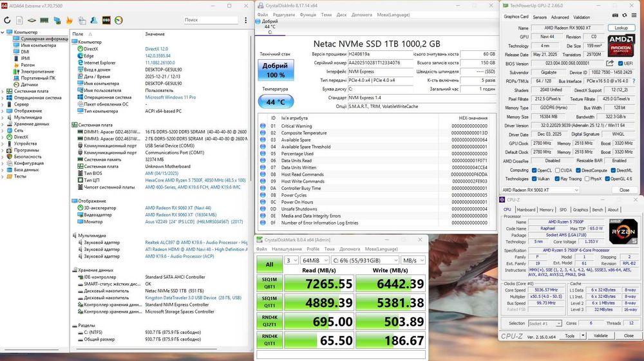The image size is (644, 361).
Task: Switch to the Sensors tab in GPU-Z
Action: coord(539,17)
